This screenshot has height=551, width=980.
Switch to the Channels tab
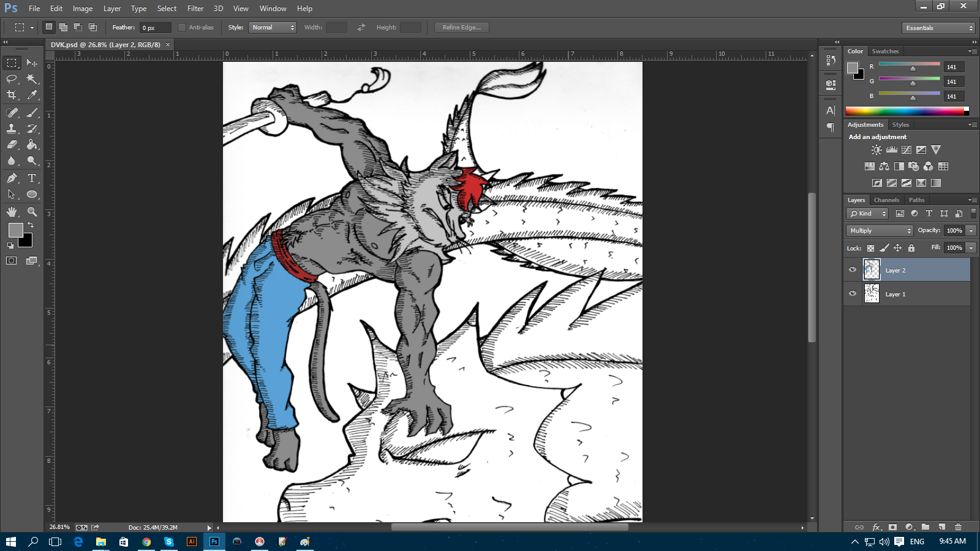click(x=886, y=200)
